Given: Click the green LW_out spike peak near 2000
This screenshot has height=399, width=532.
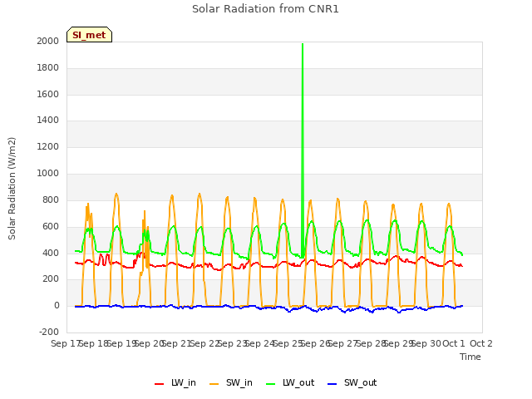Looking at the screenshot, I should 303,44.
